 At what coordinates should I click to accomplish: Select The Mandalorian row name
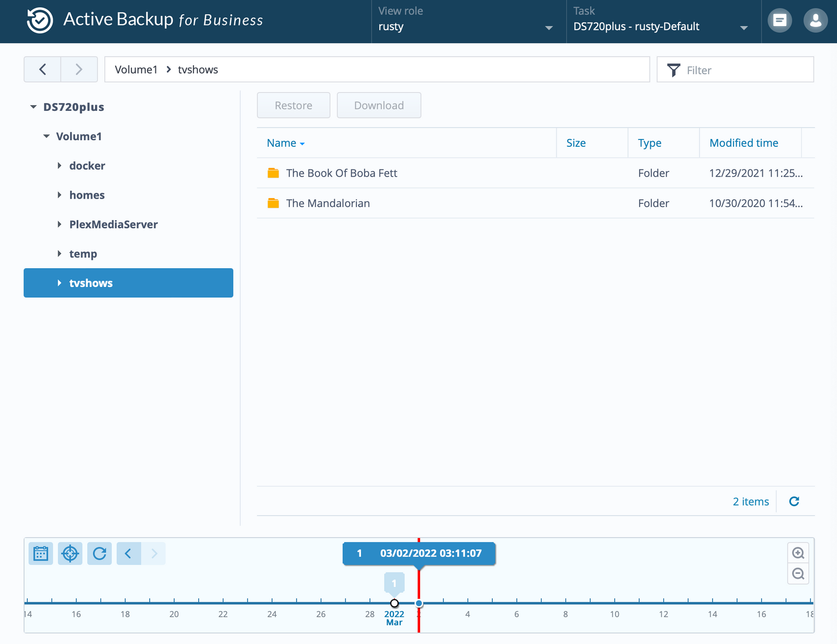pos(328,203)
